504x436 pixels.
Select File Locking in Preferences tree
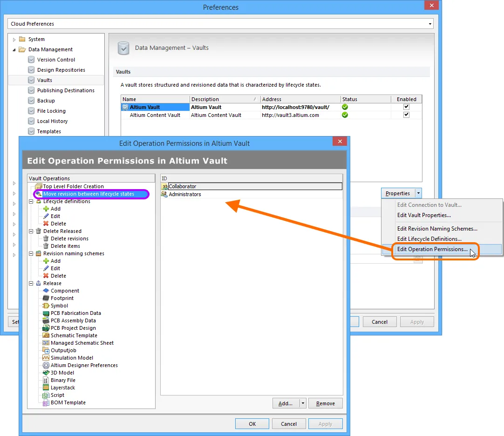point(51,111)
